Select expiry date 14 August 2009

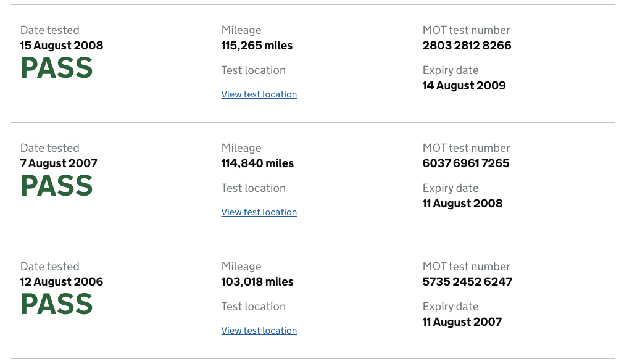pos(464,86)
